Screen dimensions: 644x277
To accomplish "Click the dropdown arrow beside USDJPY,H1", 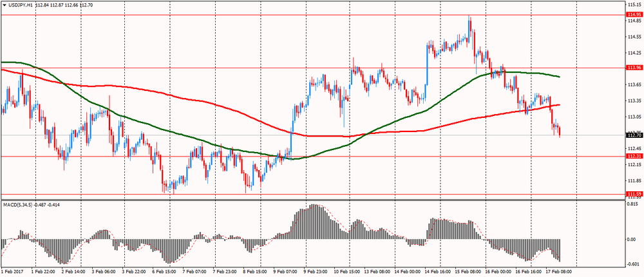I will coord(4,5).
